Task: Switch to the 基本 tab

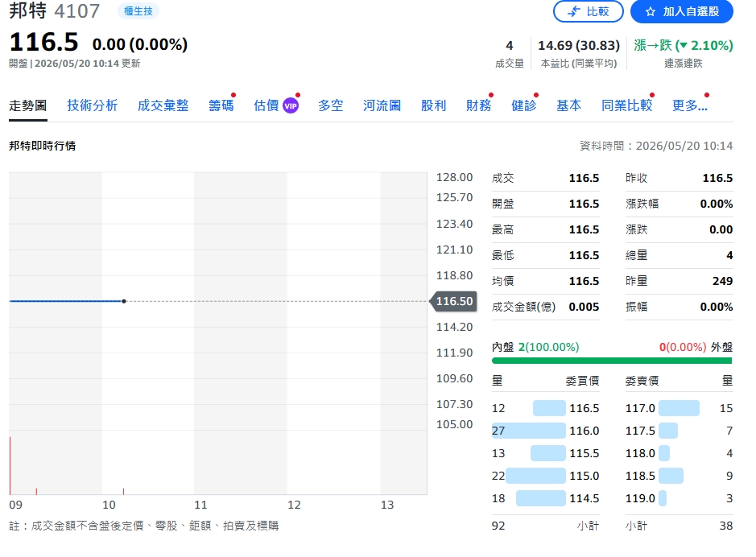Action: 568,105
